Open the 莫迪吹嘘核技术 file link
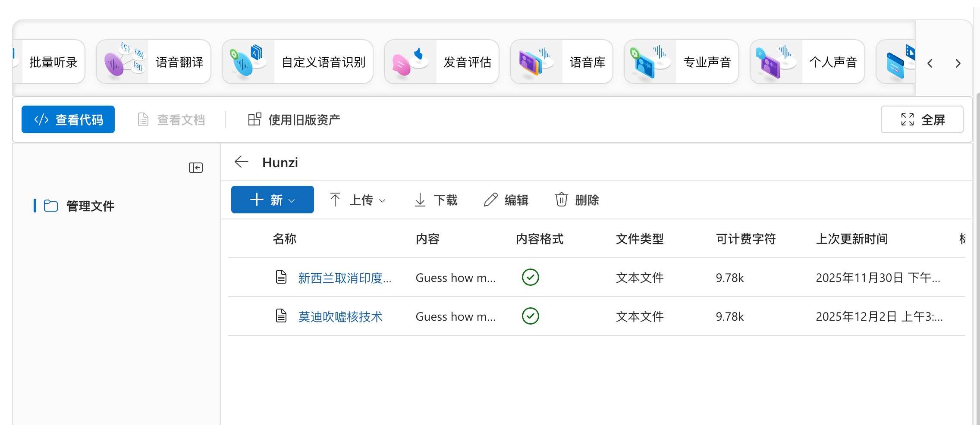 coord(340,317)
